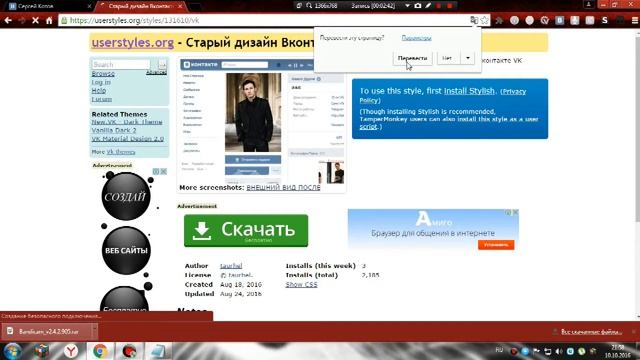Open the author taurhel profile link
Viewport: 640px width, 360px height.
pos(231,266)
